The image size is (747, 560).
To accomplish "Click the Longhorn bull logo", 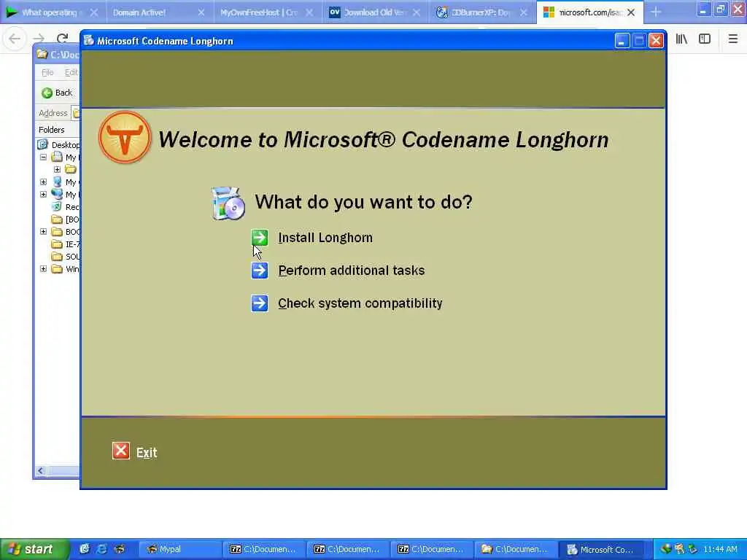I will tap(125, 137).
